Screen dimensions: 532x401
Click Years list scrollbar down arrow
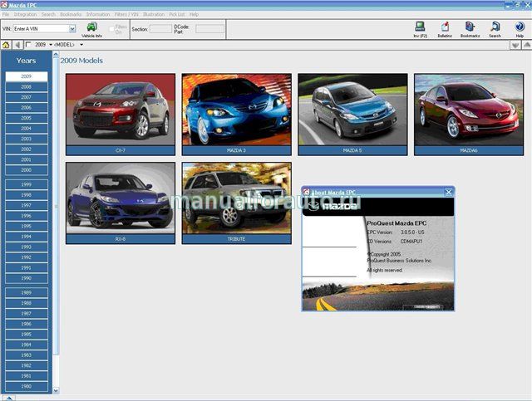pyautogui.click(x=56, y=390)
